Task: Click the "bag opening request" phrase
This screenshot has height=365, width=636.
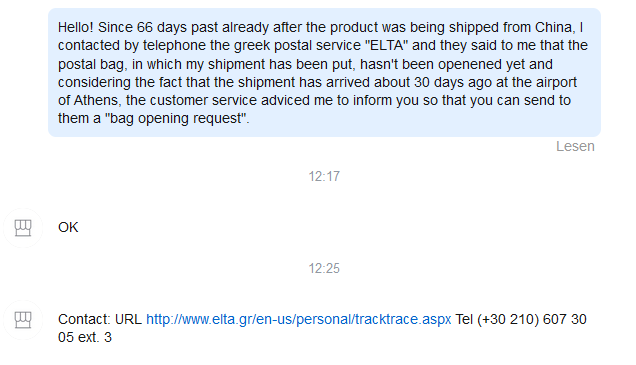Action: 178,118
